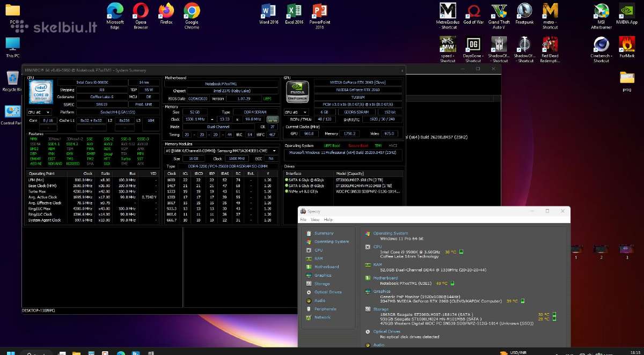Click the RAM heading link in Speccy summary
The image size is (644, 355).
[x=377, y=264]
